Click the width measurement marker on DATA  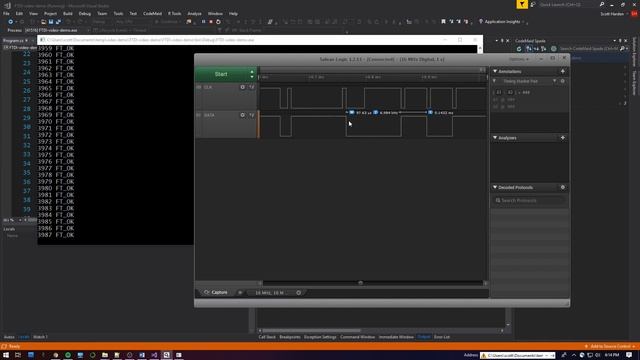click(x=351, y=112)
